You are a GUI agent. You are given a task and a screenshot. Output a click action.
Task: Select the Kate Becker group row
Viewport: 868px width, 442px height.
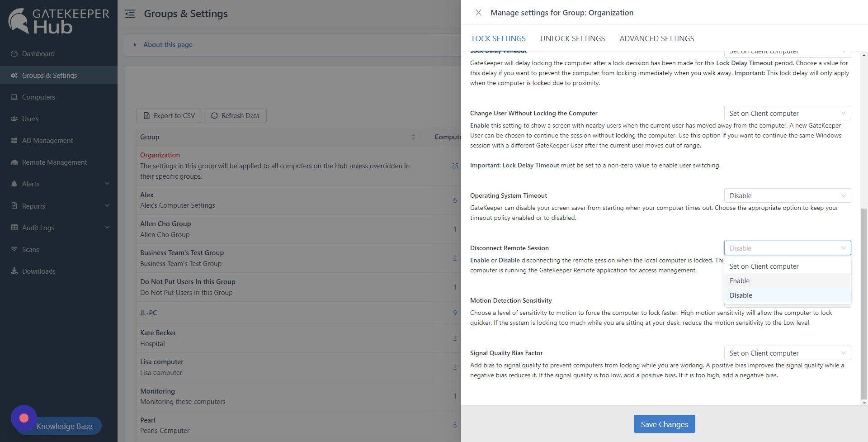tap(298, 338)
